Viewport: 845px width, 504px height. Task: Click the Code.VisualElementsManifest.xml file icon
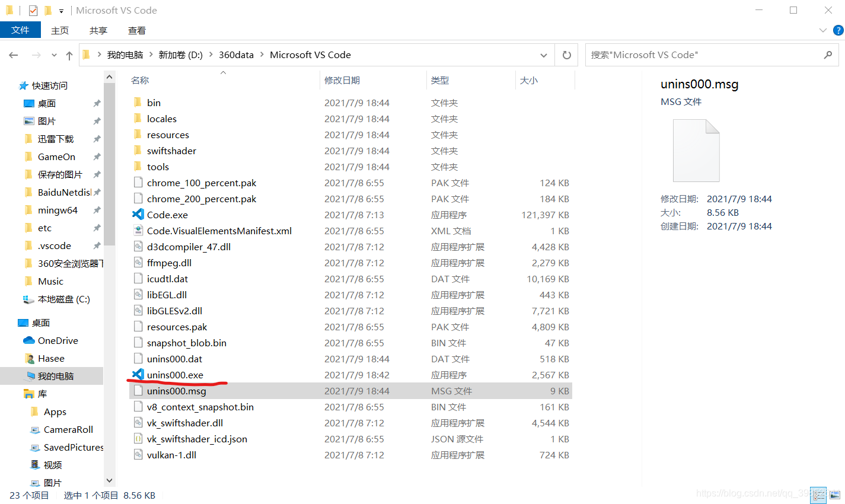[x=138, y=231]
